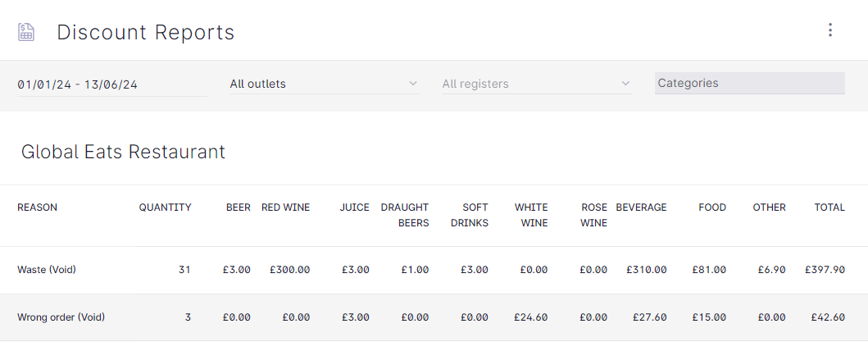Viewport: 868px width, 342px height.
Task: Click the £397.90 total for Waste
Action: coord(825,270)
